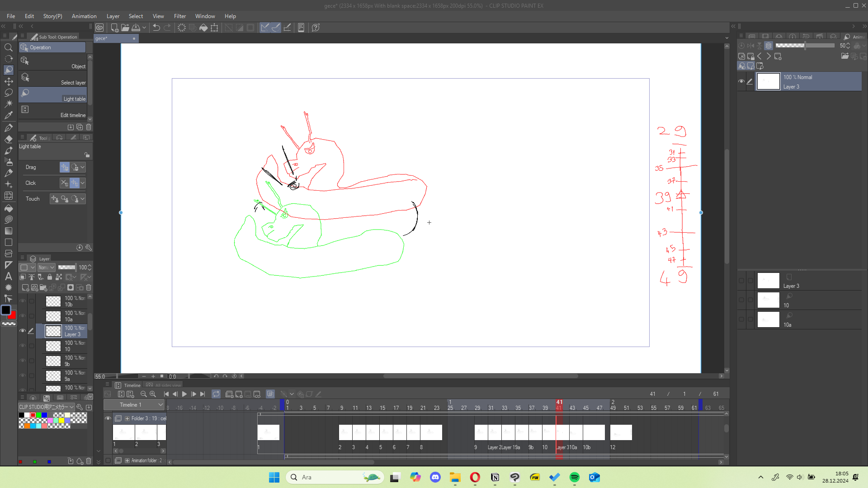The image size is (868, 488).
Task: Expand Folder 3 track in timeline
Action: pos(127,418)
